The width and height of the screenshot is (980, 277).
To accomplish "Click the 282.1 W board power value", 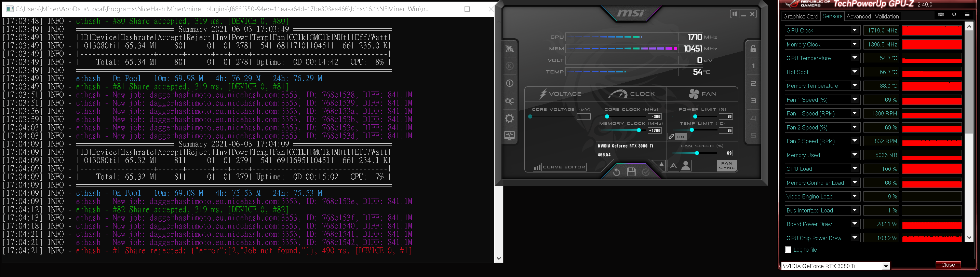I will tap(881, 224).
